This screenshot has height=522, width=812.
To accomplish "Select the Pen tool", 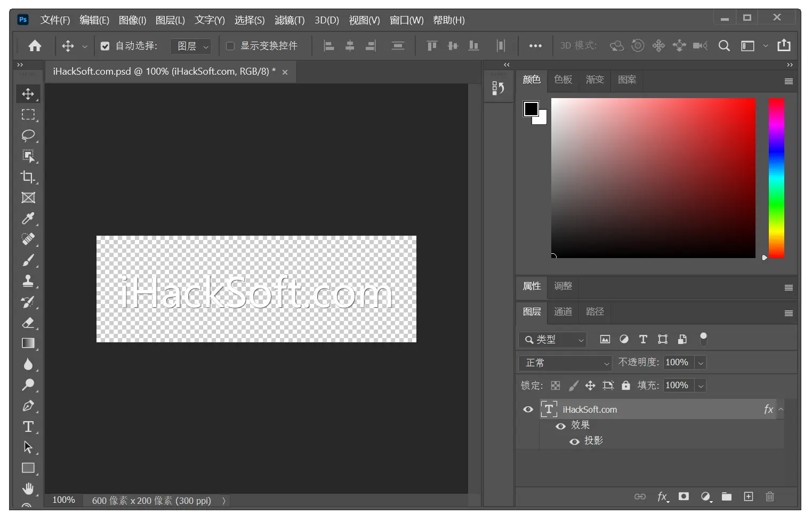I will pos(28,406).
